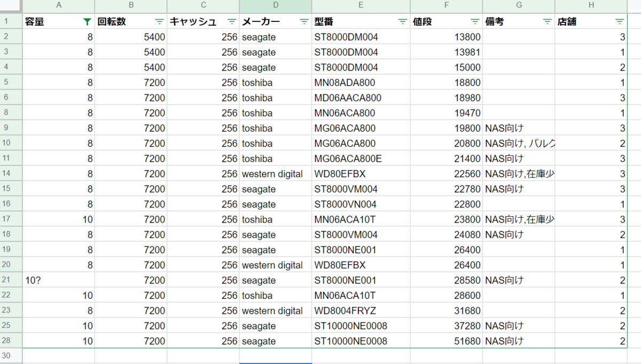Open filter dropdown for 値段 column
This screenshot has height=364, width=641.
(475, 22)
